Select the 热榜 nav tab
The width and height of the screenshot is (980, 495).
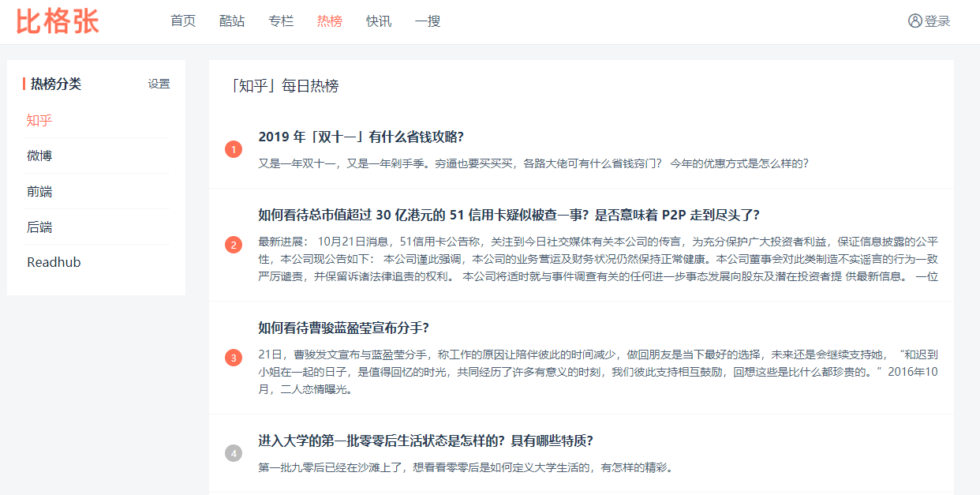[x=330, y=21]
